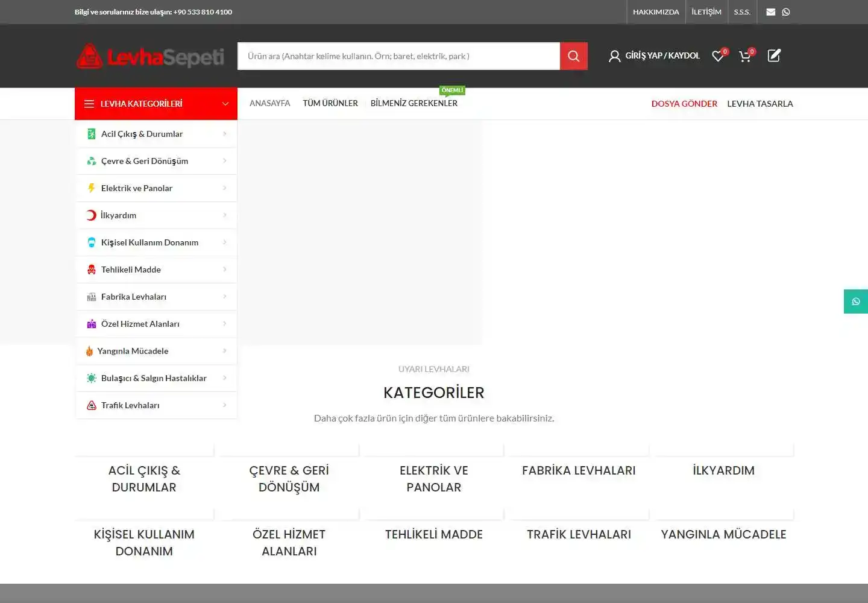Click the WhatsApp icon in top bar
The image size is (868, 603).
786,12
